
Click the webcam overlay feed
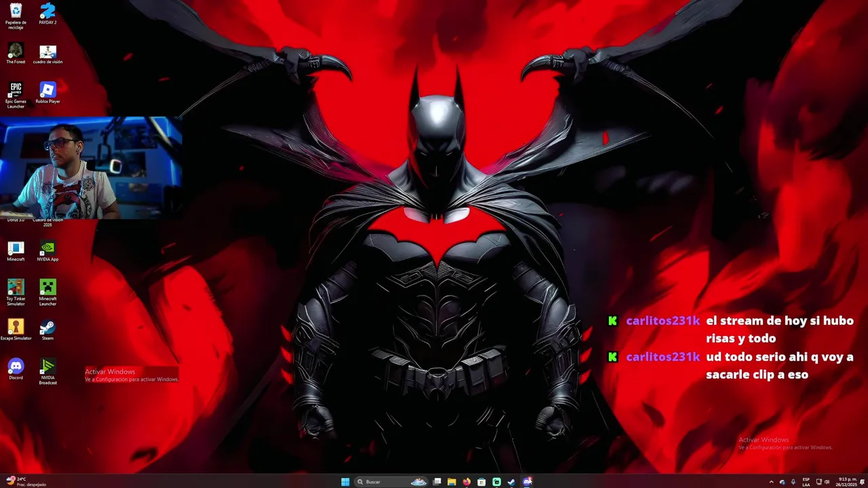pyautogui.click(x=91, y=168)
